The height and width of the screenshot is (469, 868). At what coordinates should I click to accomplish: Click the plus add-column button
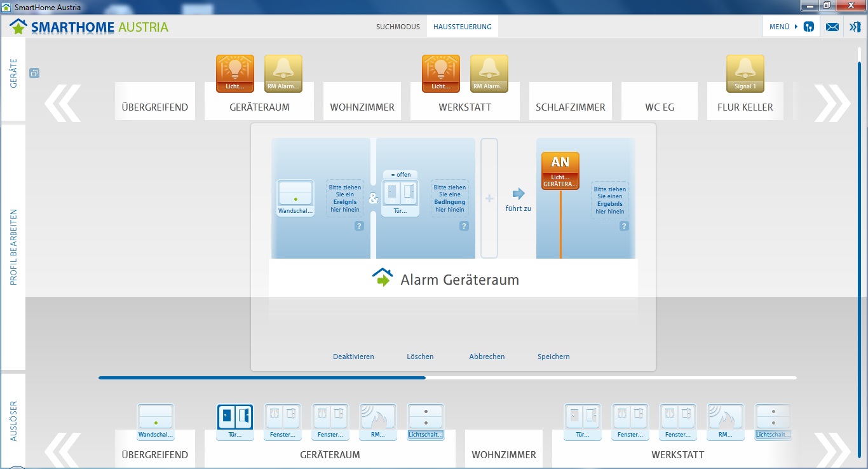pos(489,198)
